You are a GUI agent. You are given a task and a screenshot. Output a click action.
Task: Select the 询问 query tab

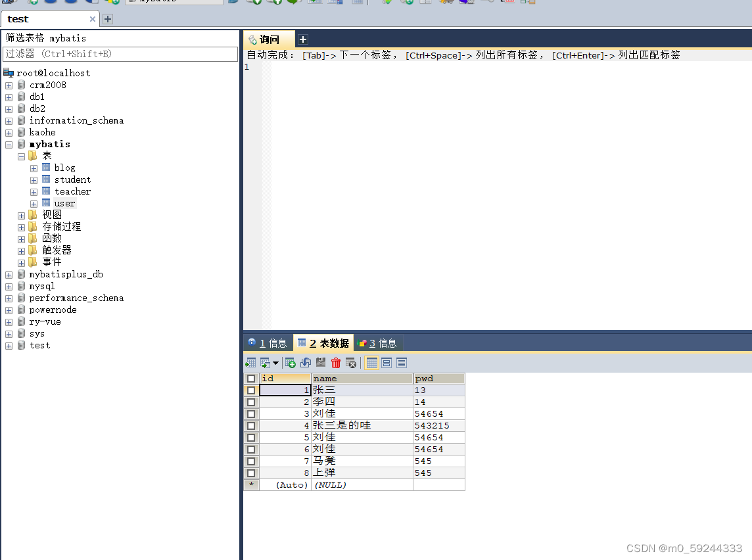point(269,39)
